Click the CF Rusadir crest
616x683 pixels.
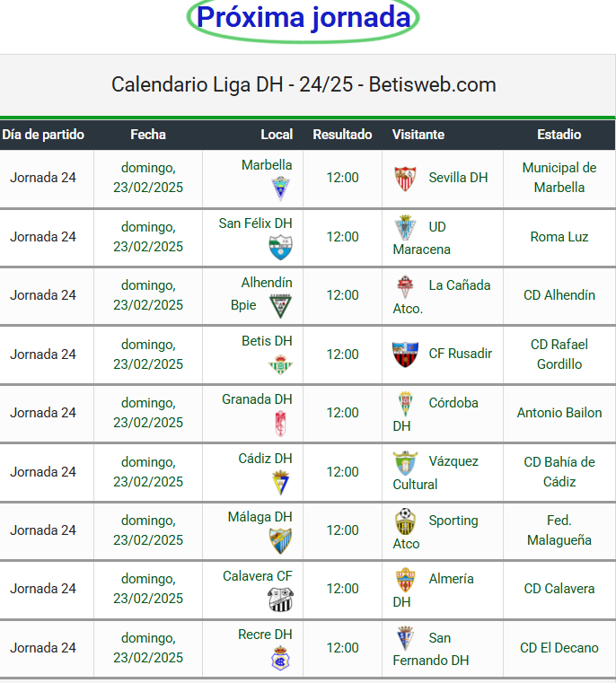coord(405,355)
